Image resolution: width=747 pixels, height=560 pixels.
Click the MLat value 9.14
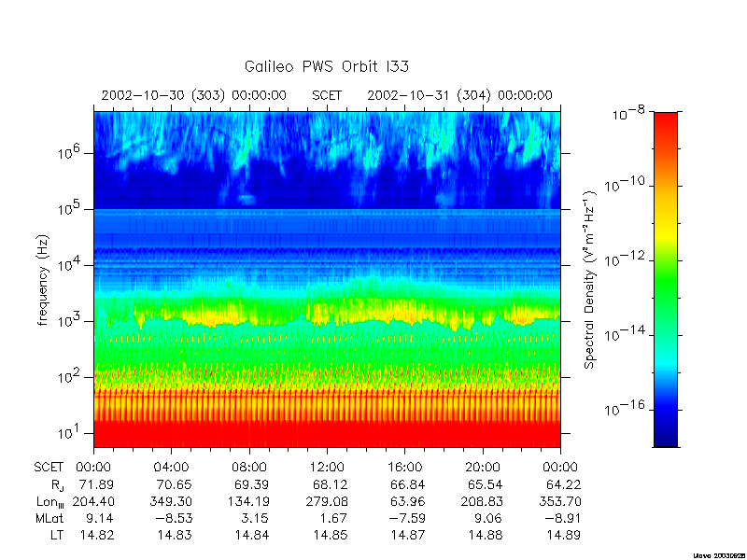pos(100,518)
